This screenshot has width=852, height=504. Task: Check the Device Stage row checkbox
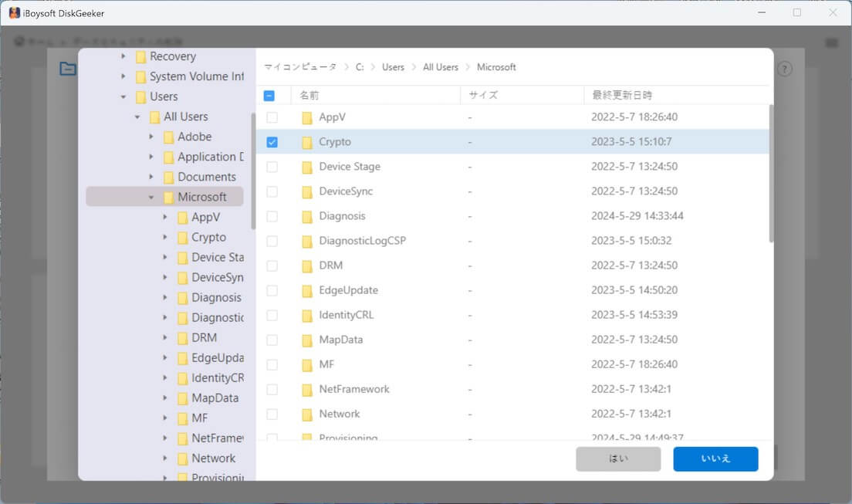[272, 167]
